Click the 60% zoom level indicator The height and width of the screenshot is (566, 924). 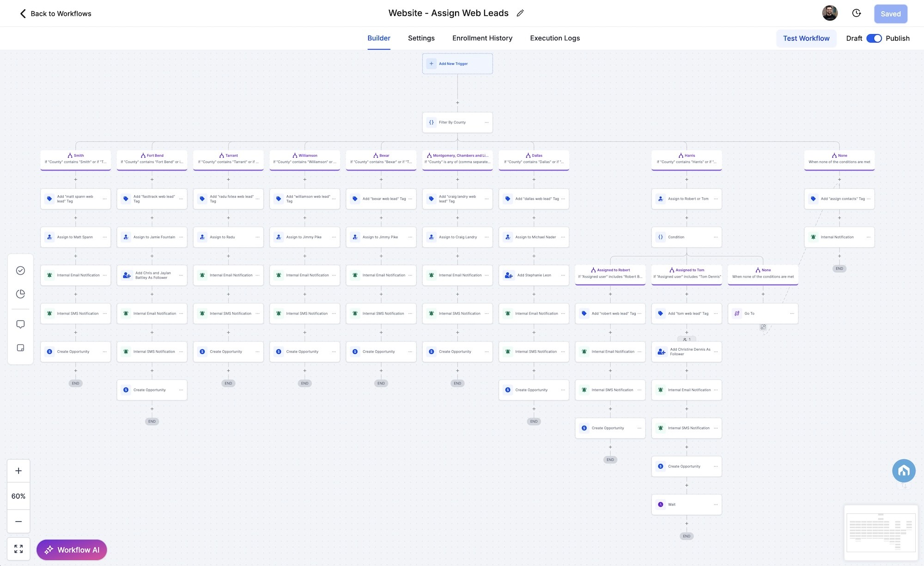coord(18,496)
